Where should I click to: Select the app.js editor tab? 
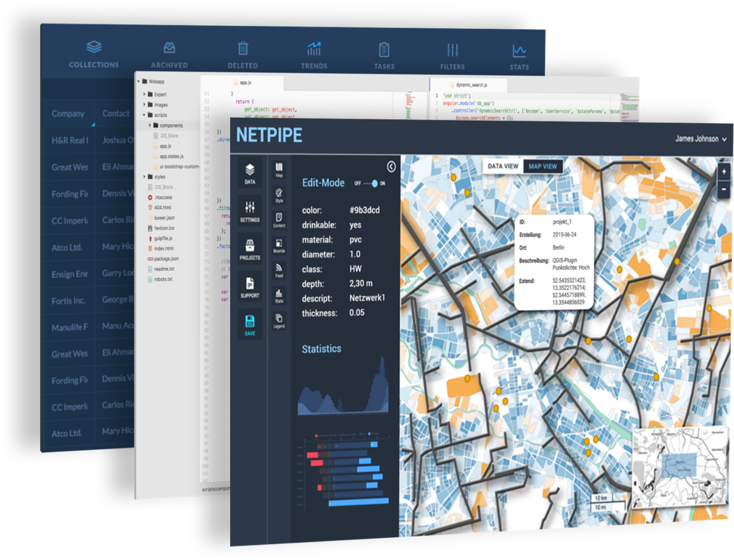[x=242, y=83]
